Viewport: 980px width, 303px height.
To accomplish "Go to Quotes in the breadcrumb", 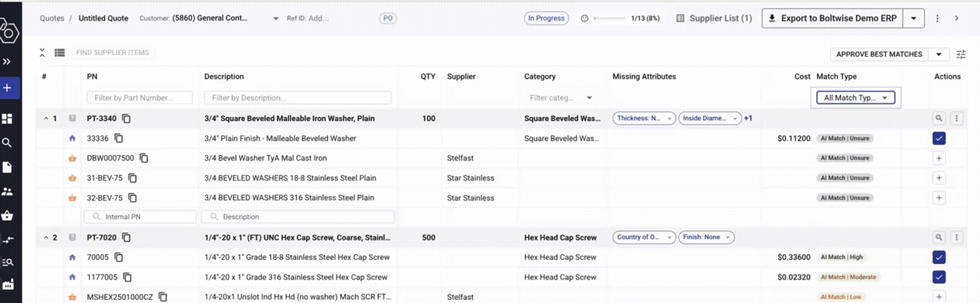I will [x=52, y=18].
